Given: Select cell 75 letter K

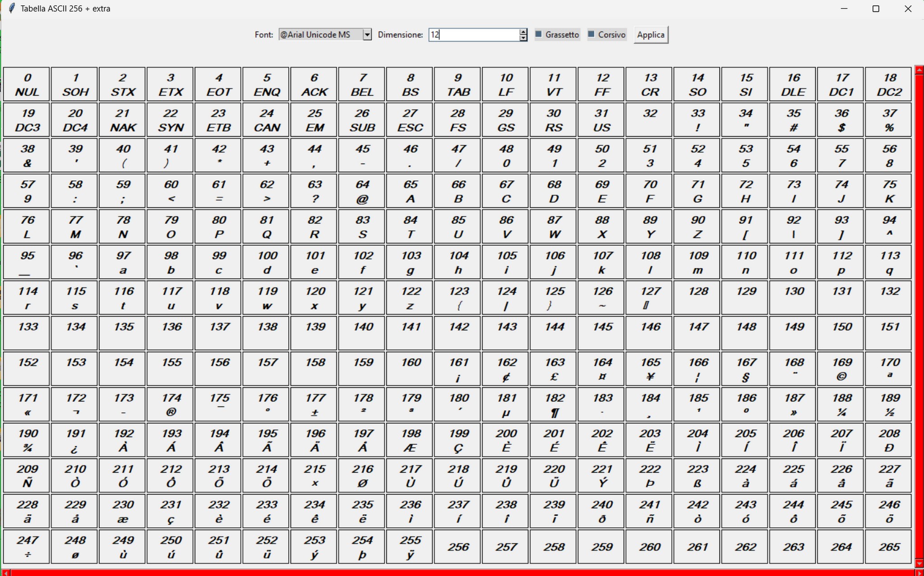Looking at the screenshot, I should (x=889, y=191).
